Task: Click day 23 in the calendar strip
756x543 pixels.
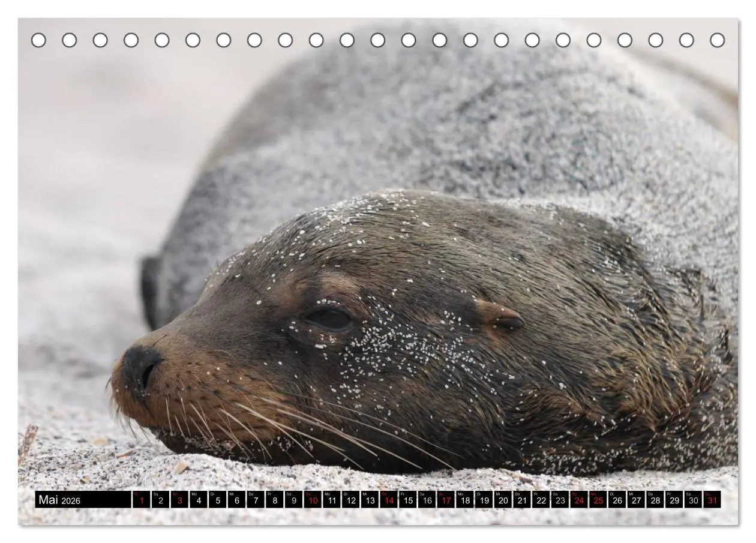Action: click(x=560, y=499)
